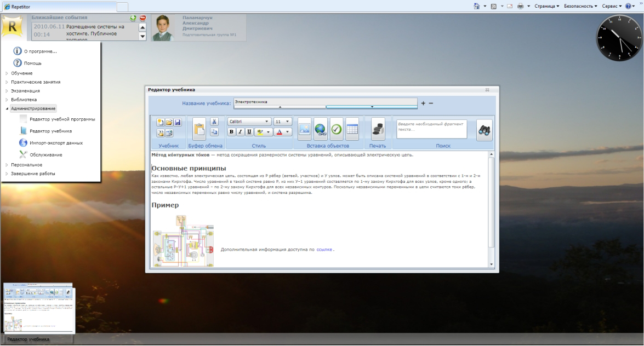
Task: Click the search text fragment input field
Action: [431, 129]
